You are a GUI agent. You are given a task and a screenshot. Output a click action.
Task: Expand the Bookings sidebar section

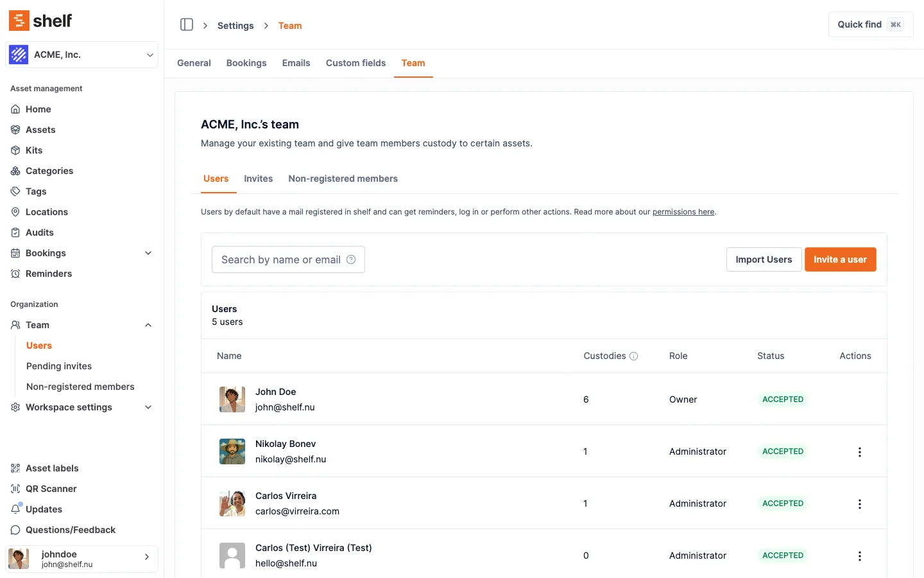point(148,253)
